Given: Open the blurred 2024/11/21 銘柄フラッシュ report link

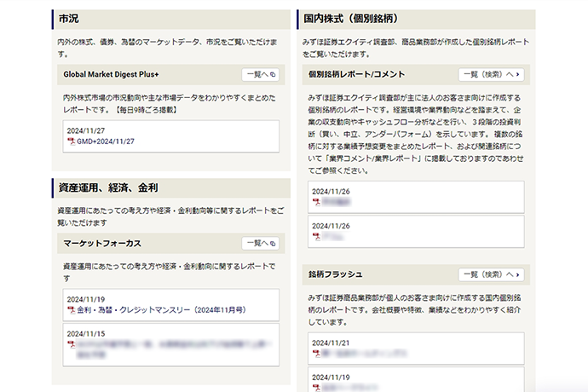Looking at the screenshot, I should point(358,353).
